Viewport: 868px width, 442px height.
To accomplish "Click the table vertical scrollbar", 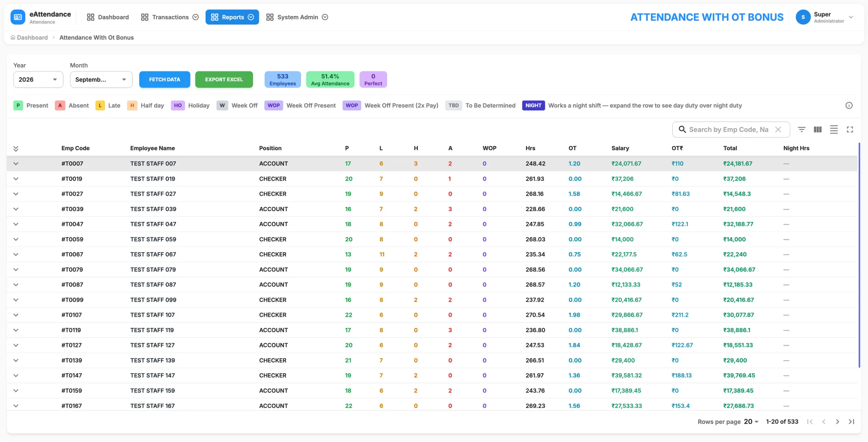I will [x=859, y=255].
